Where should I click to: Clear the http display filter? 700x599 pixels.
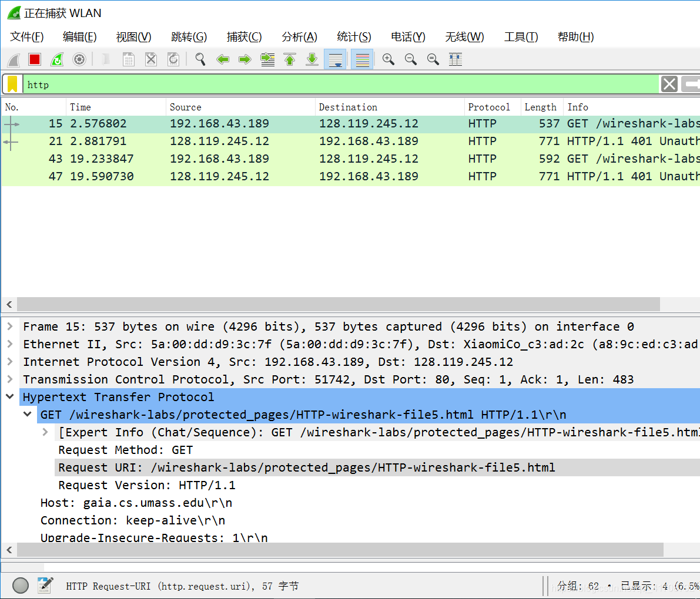pyautogui.click(x=669, y=84)
